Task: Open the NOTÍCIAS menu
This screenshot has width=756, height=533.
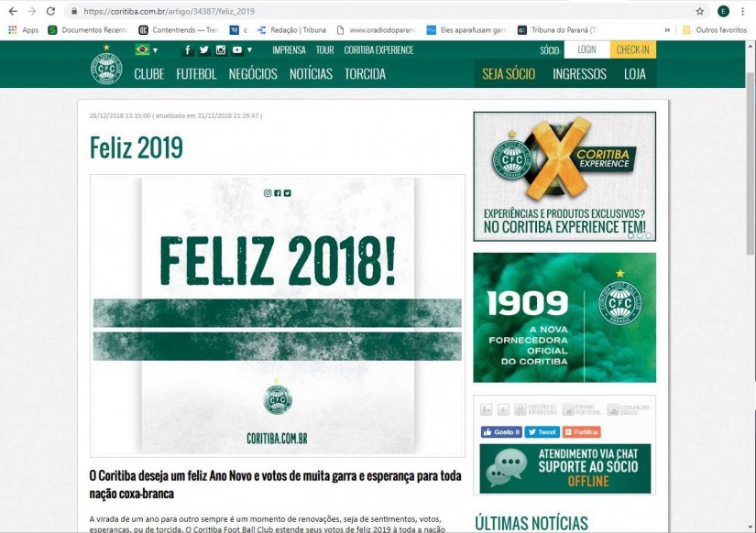Action: point(311,74)
